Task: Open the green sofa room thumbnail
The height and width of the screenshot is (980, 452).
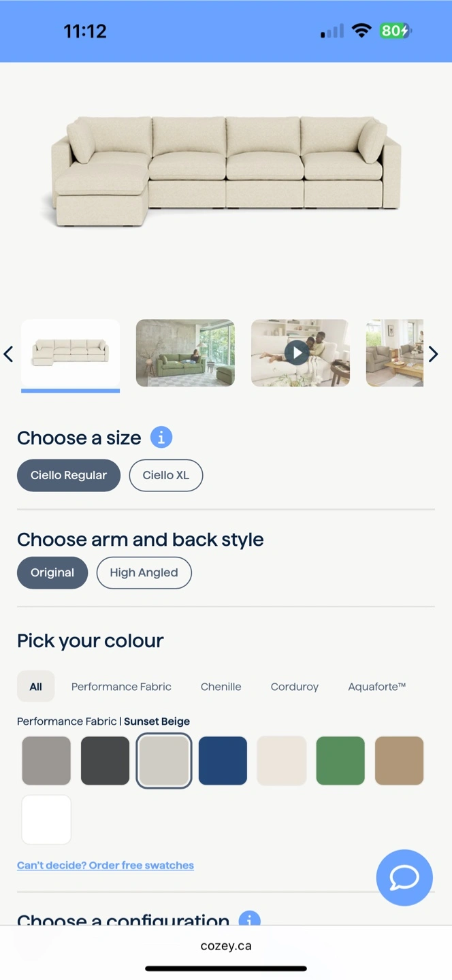Action: pos(185,353)
